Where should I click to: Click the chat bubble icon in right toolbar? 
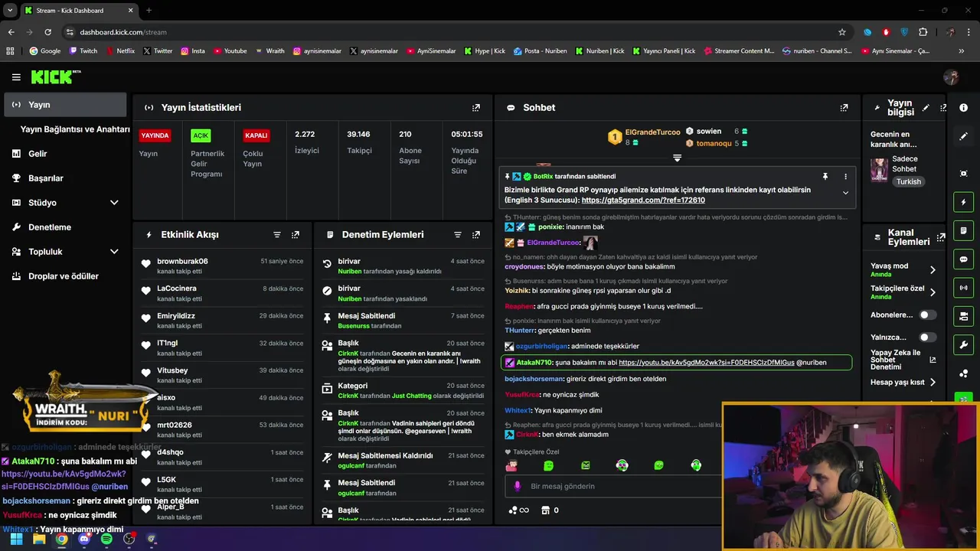(964, 259)
